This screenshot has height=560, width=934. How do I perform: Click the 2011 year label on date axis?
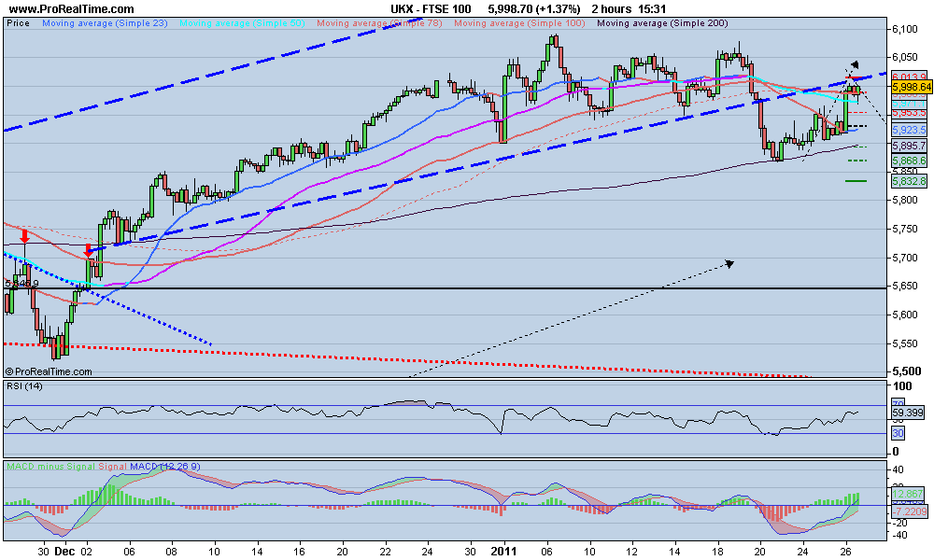504,551
